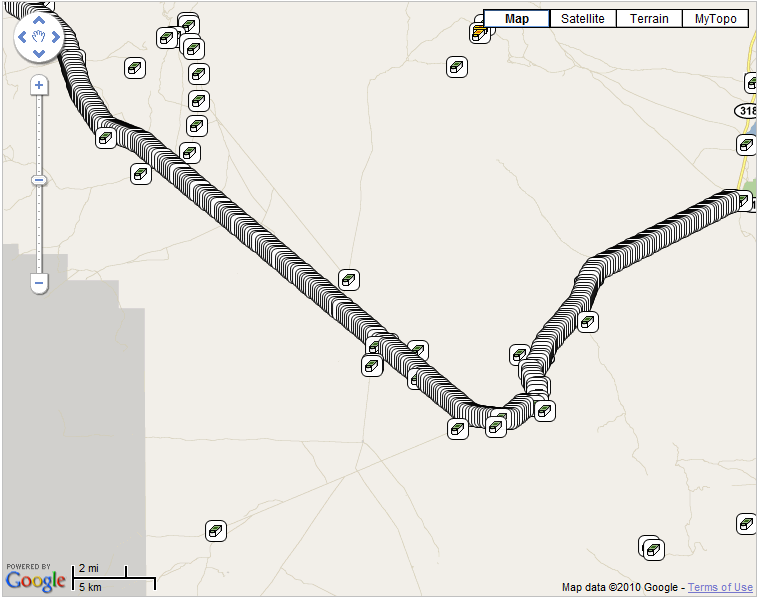The width and height of the screenshot is (762, 603).
Task: Zoom in with the plus button
Action: pos(39,86)
